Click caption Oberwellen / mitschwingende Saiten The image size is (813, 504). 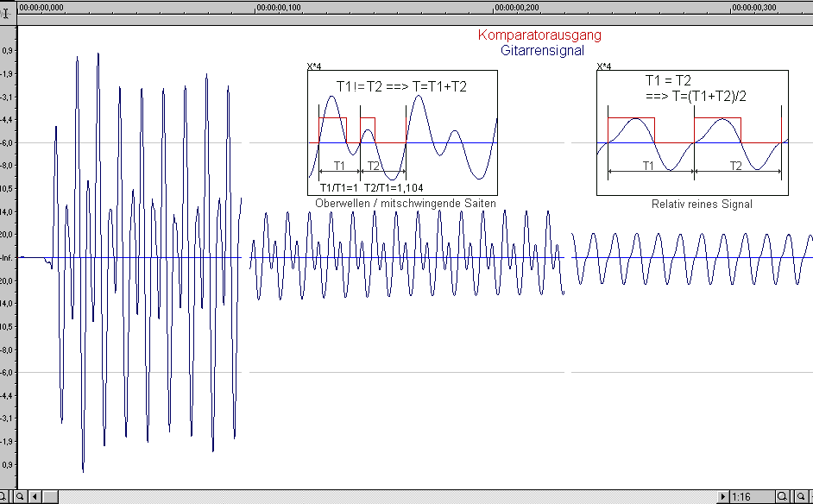pyautogui.click(x=406, y=204)
